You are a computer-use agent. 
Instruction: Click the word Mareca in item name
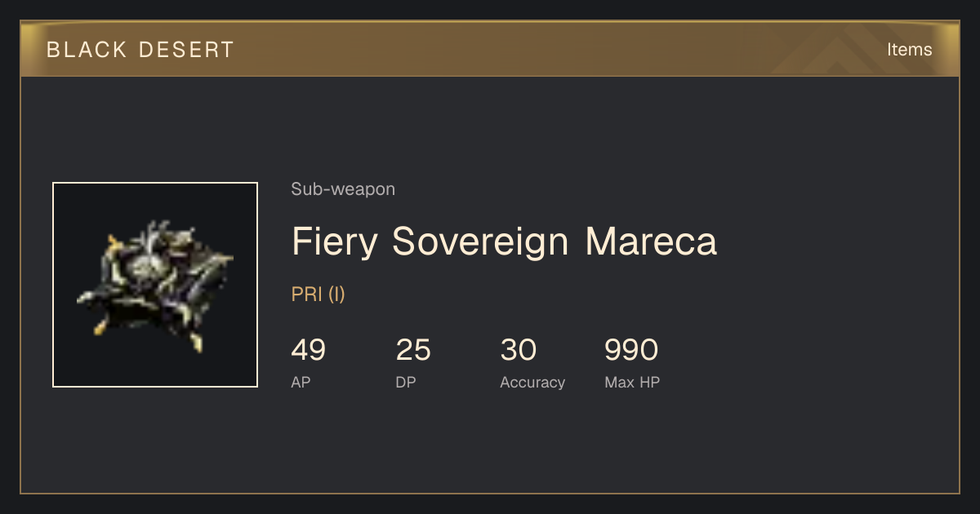click(x=651, y=241)
